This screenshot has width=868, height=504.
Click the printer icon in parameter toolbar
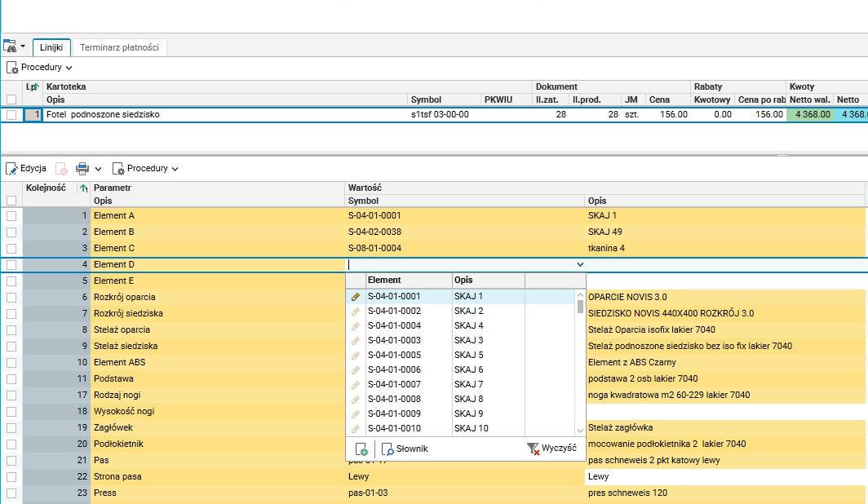click(82, 169)
